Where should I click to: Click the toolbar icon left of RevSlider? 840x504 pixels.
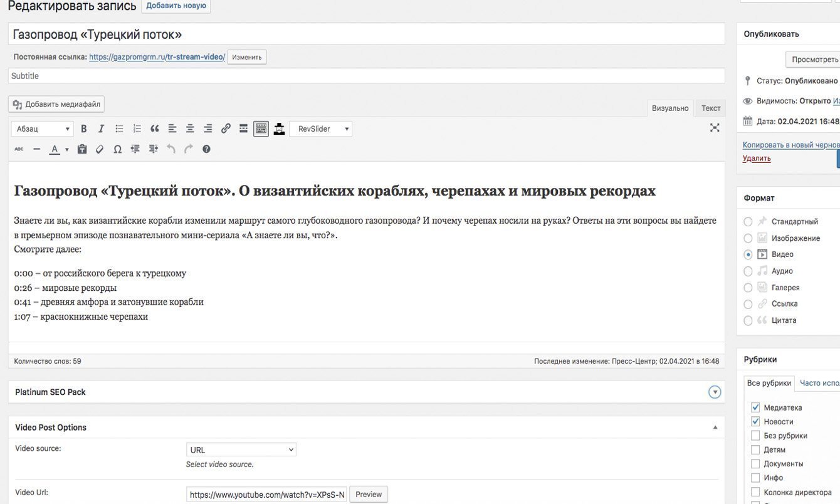click(x=279, y=129)
